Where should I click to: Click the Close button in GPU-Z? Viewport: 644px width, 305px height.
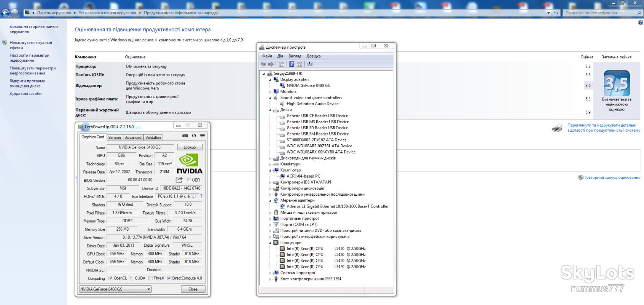193,289
